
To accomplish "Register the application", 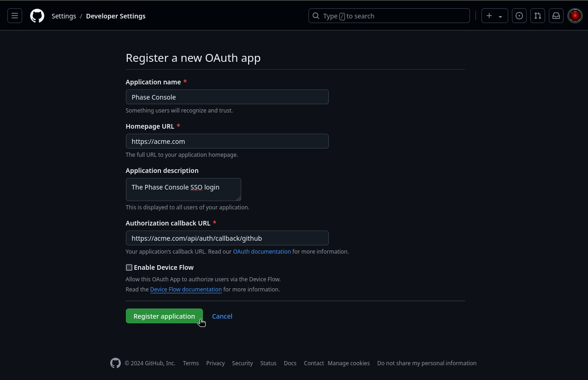I will coord(164,316).
